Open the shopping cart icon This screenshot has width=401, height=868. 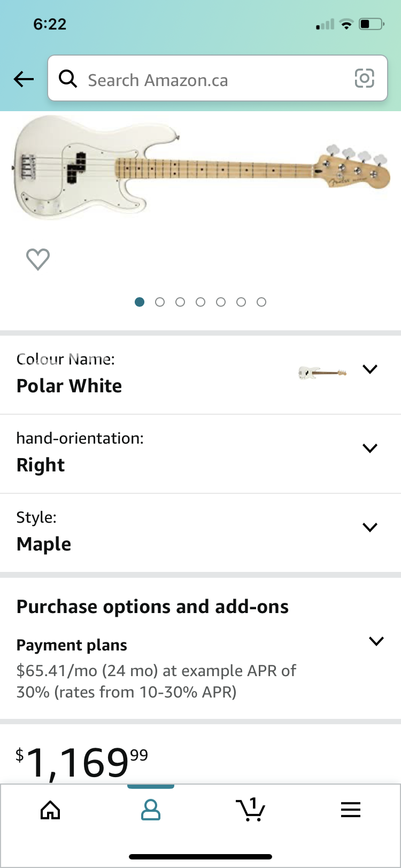250,810
